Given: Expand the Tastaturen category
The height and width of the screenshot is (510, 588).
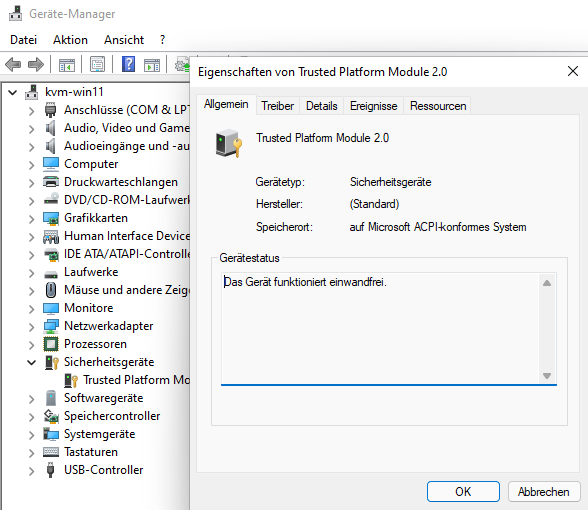Looking at the screenshot, I should click(32, 453).
